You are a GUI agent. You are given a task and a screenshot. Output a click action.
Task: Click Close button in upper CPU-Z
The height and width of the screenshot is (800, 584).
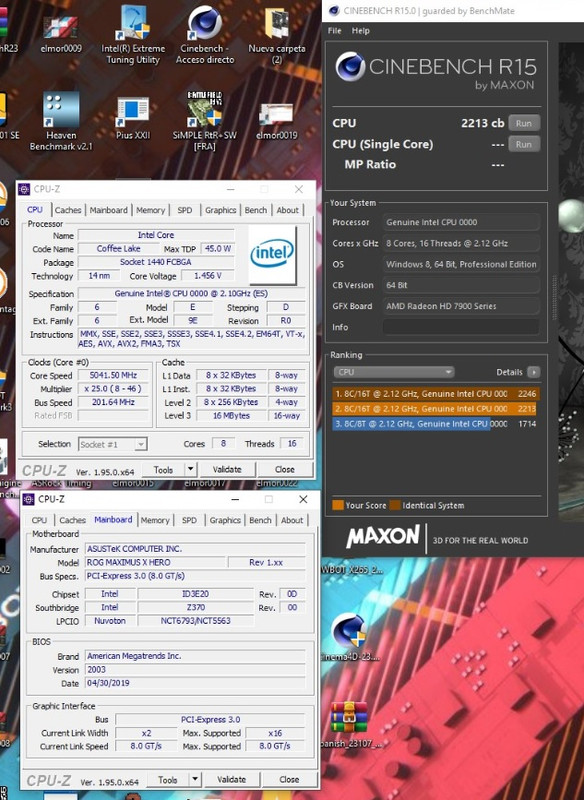(x=285, y=469)
